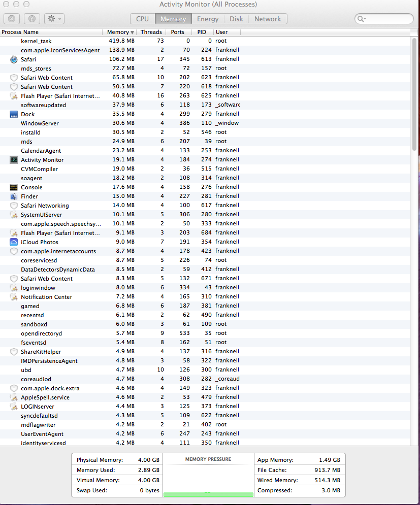
Task: Click the Console process icon
Action: tap(14, 187)
